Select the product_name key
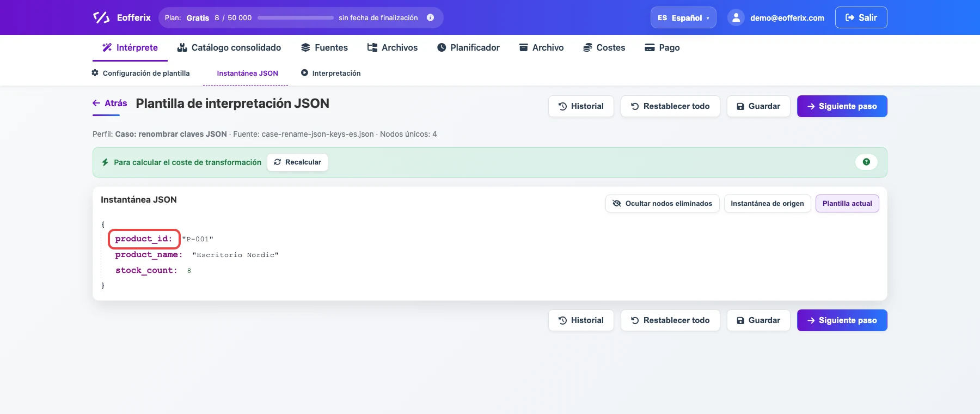This screenshot has width=980, height=414. pos(149,254)
